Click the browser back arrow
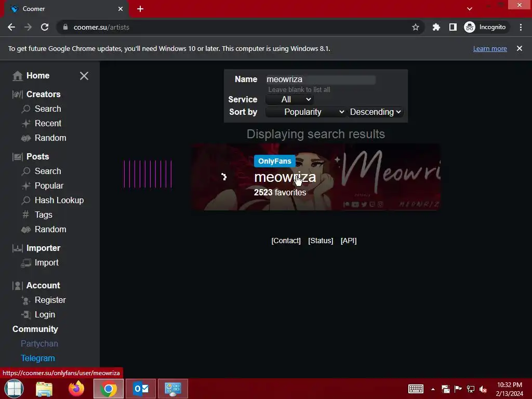The width and height of the screenshot is (532, 399). [11, 27]
